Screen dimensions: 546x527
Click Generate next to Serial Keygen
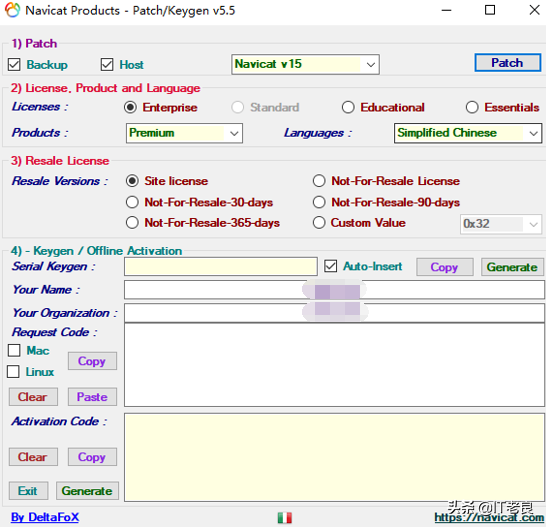(x=512, y=267)
